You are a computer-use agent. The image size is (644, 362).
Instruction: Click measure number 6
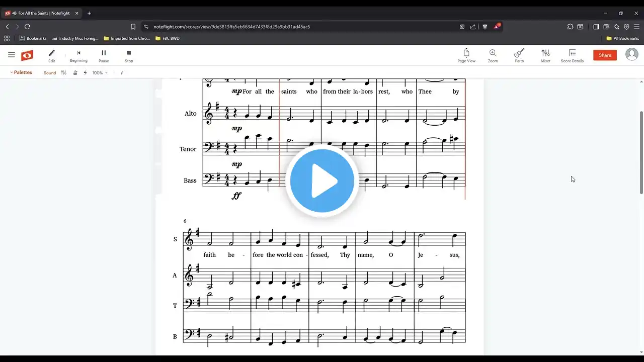[x=185, y=221]
